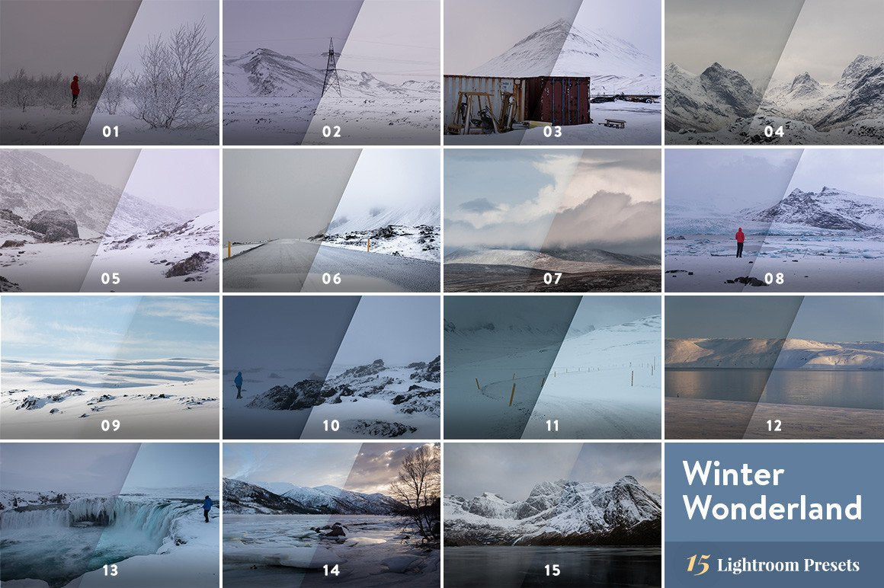This screenshot has width=884, height=588.
Task: Open preset 08 glacier lagoon thumbnail
Action: coord(774,220)
